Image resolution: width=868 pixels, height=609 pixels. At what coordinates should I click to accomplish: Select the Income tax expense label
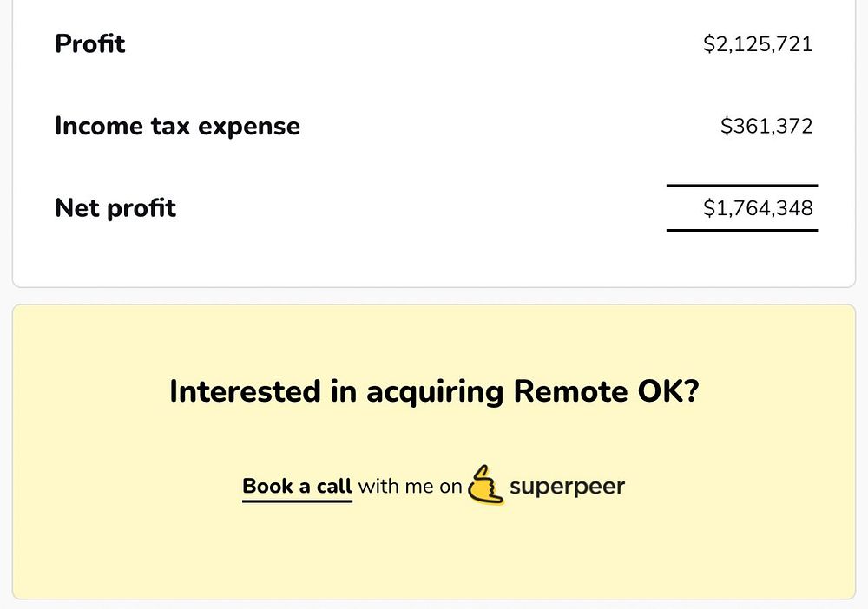[177, 126]
